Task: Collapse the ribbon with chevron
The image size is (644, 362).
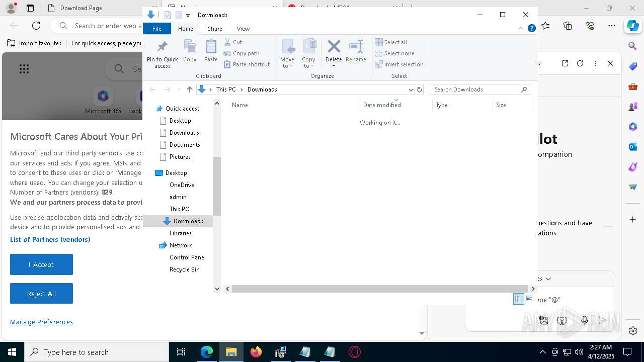Action: tap(521, 28)
